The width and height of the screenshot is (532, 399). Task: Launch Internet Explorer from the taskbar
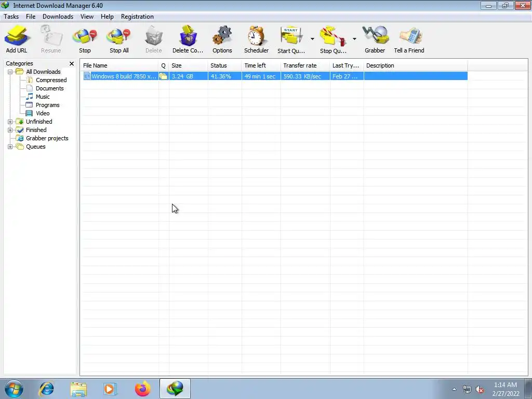(46, 389)
